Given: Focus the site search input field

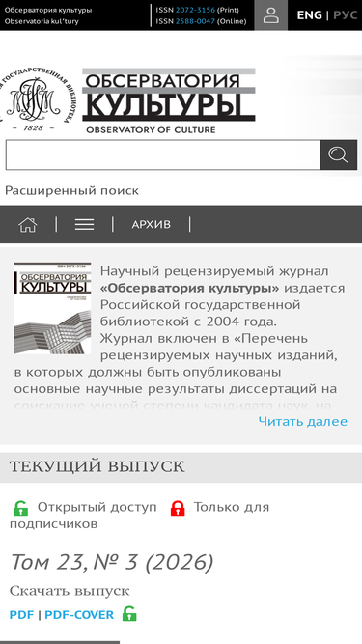Looking at the screenshot, I should tap(163, 154).
